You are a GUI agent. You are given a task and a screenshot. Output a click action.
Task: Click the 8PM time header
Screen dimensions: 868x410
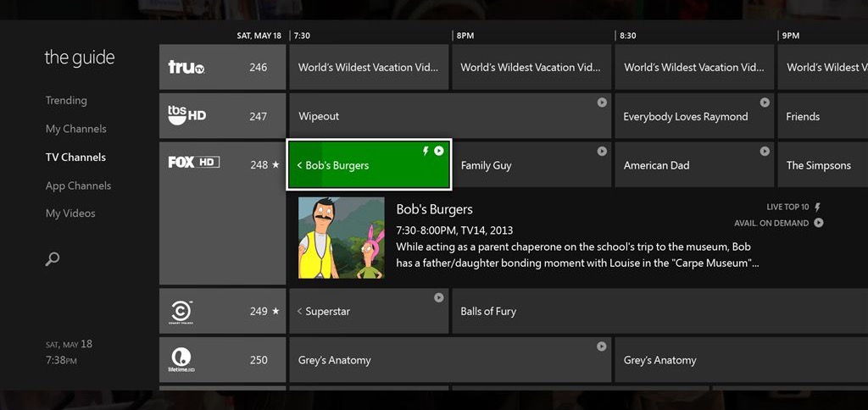pos(465,36)
